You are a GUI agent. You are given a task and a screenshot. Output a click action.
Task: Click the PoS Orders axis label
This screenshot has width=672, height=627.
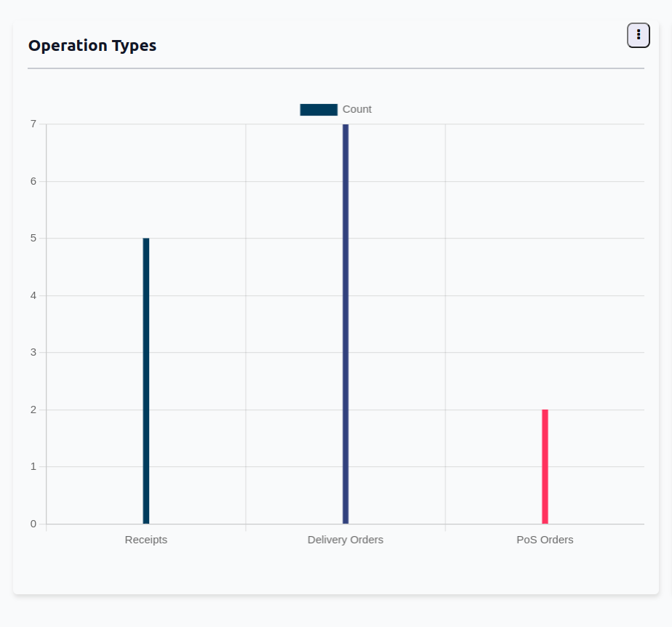tap(545, 540)
